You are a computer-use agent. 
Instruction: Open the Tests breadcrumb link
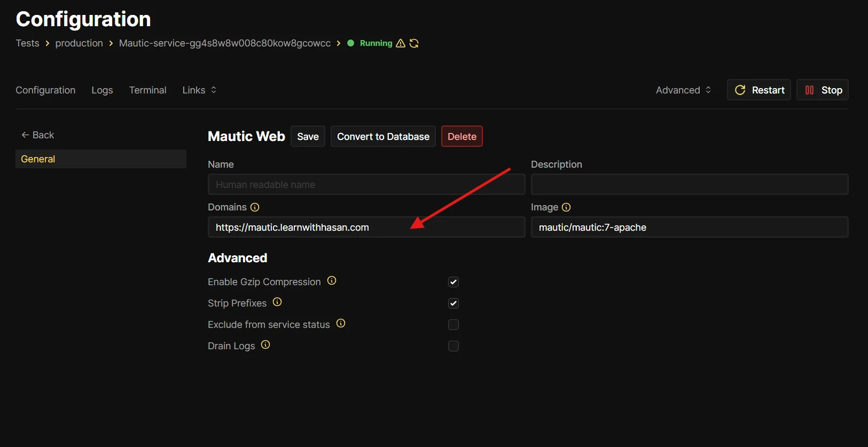point(27,43)
